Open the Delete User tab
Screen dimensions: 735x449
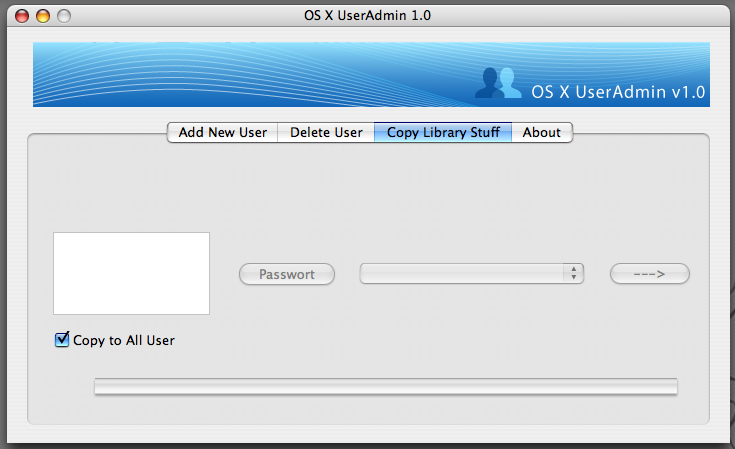point(326,132)
